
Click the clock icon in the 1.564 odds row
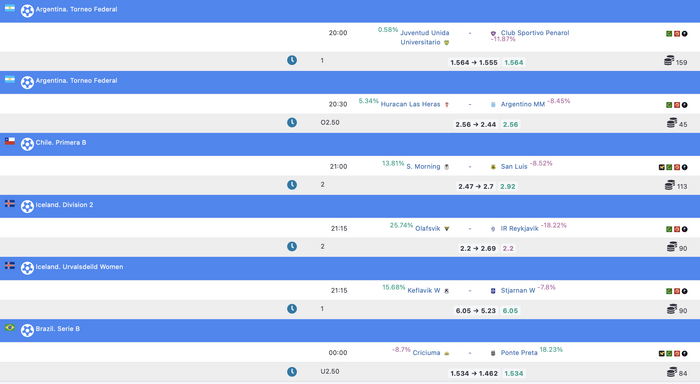[292, 60]
